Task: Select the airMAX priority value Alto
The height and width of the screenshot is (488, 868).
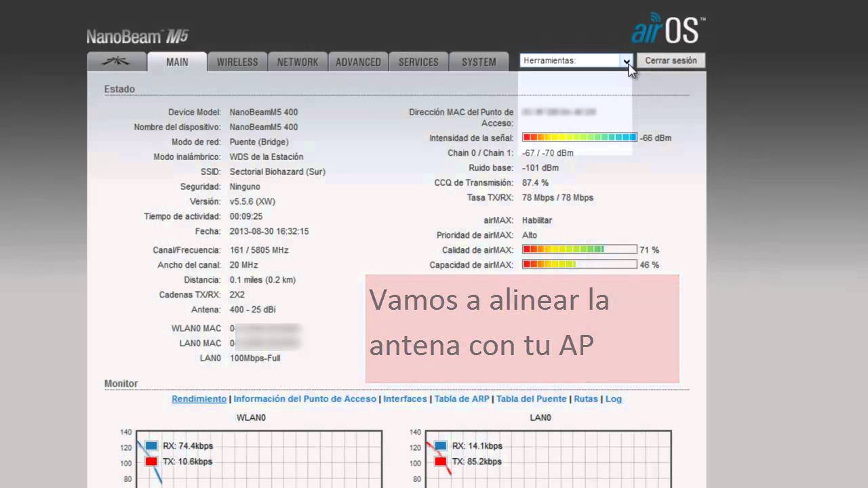Action: tap(530, 235)
